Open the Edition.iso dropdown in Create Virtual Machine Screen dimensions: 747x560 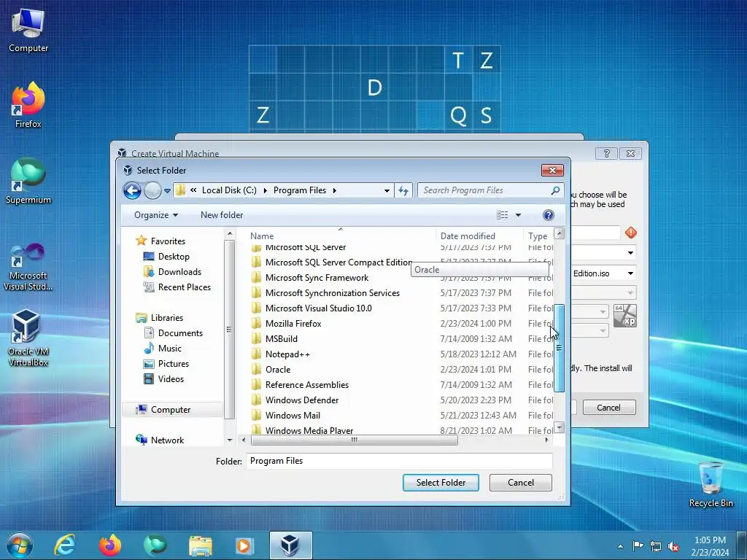click(630, 273)
